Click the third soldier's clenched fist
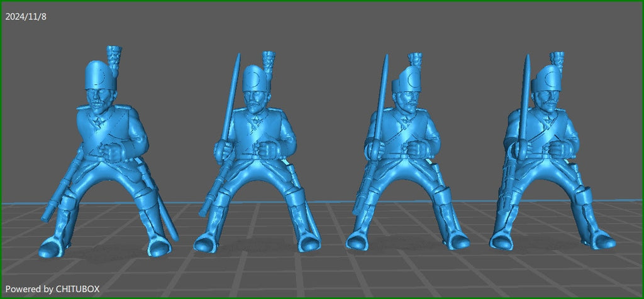 coord(416,148)
